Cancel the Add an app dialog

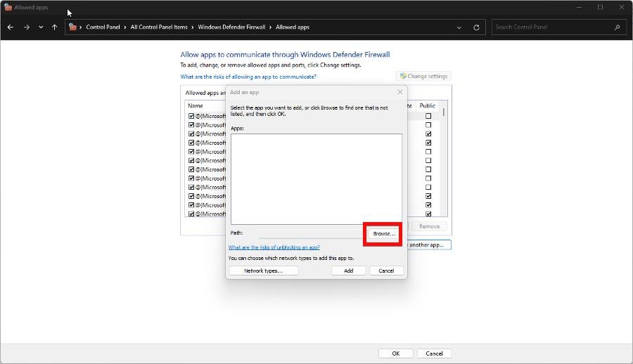386,271
